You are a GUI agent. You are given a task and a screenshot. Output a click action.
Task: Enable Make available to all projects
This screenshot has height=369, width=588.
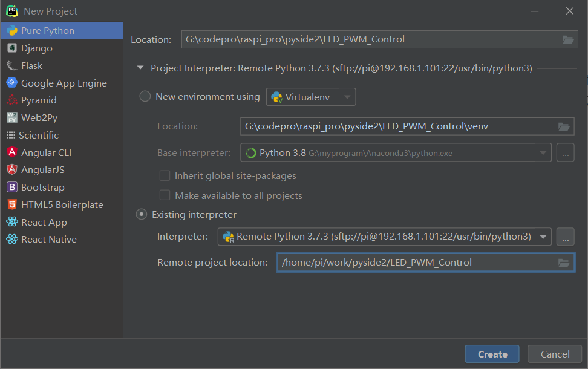165,195
